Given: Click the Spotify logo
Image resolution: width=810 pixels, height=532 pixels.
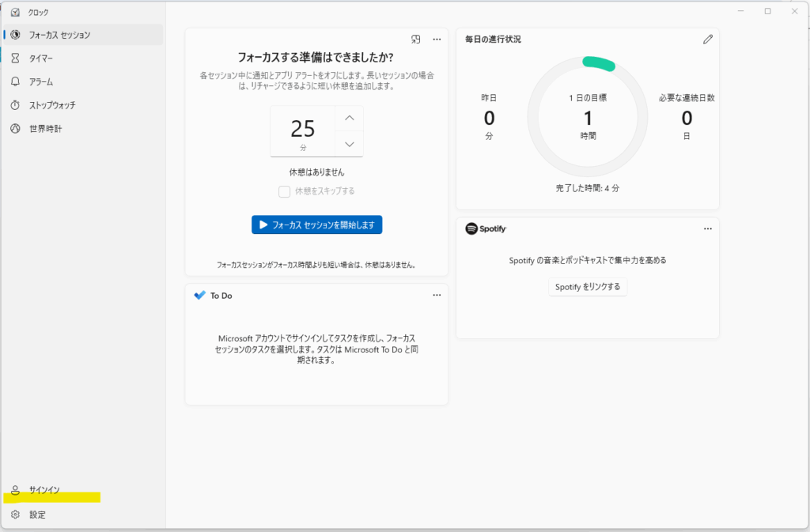Looking at the screenshot, I should coord(486,228).
